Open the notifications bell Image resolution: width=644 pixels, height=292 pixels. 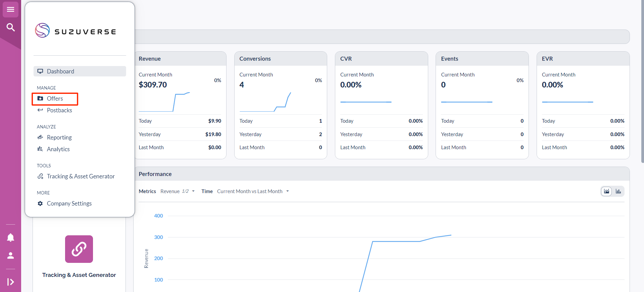[x=10, y=237]
